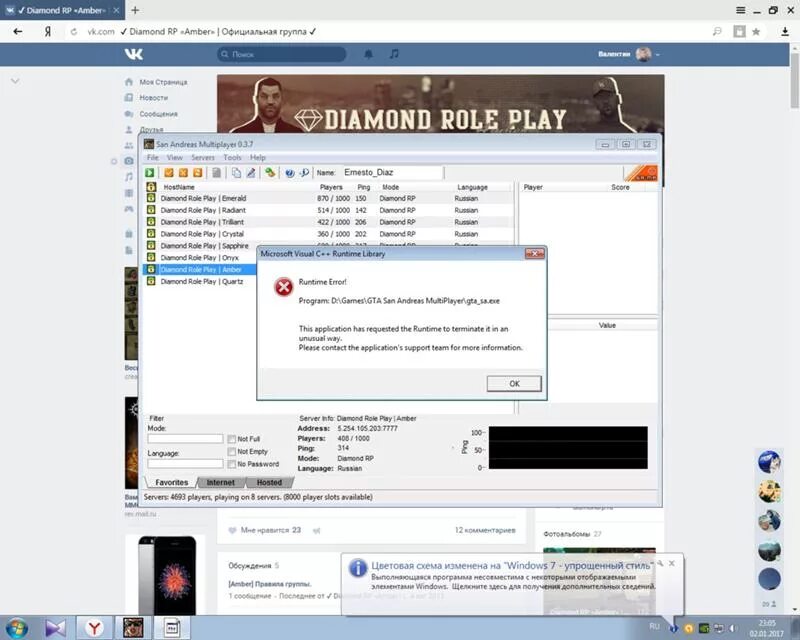800x640 pixels.
Task: Click the orange checkmark Add Server icon
Action: pyautogui.click(x=169, y=173)
